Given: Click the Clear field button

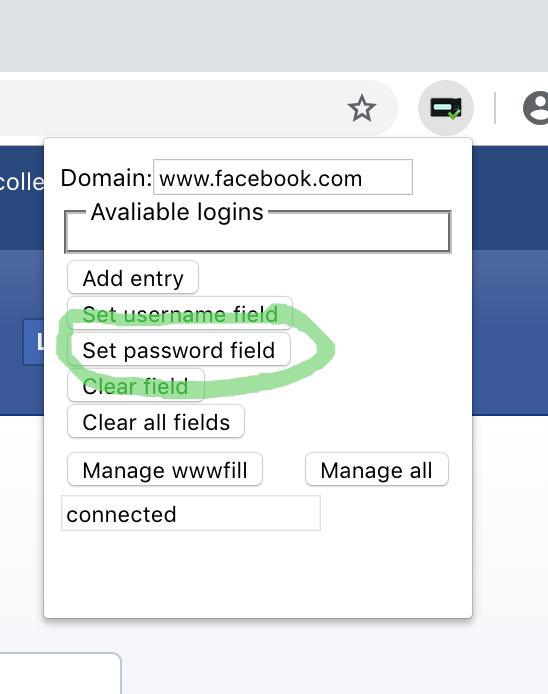Looking at the screenshot, I should 135,386.
